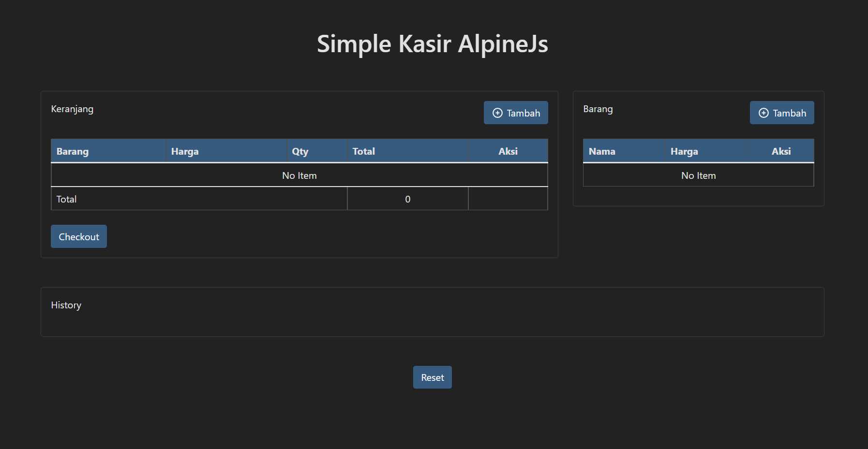Click the Simple Kasir AlpineJs page title
The height and width of the screenshot is (449, 868).
click(x=433, y=44)
